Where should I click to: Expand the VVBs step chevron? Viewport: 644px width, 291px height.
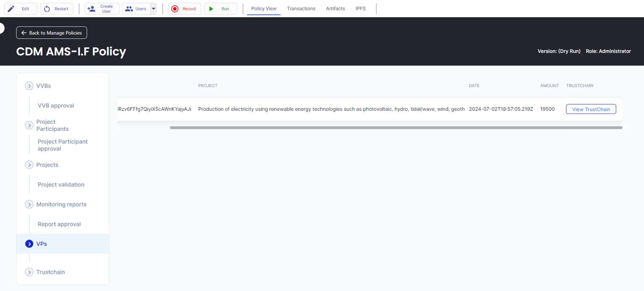coord(29,86)
